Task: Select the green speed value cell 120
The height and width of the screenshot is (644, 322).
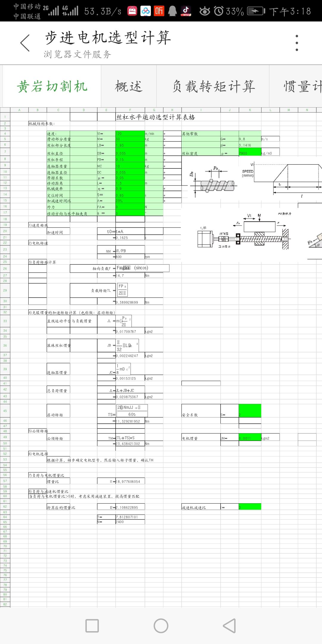Action: coord(130,134)
